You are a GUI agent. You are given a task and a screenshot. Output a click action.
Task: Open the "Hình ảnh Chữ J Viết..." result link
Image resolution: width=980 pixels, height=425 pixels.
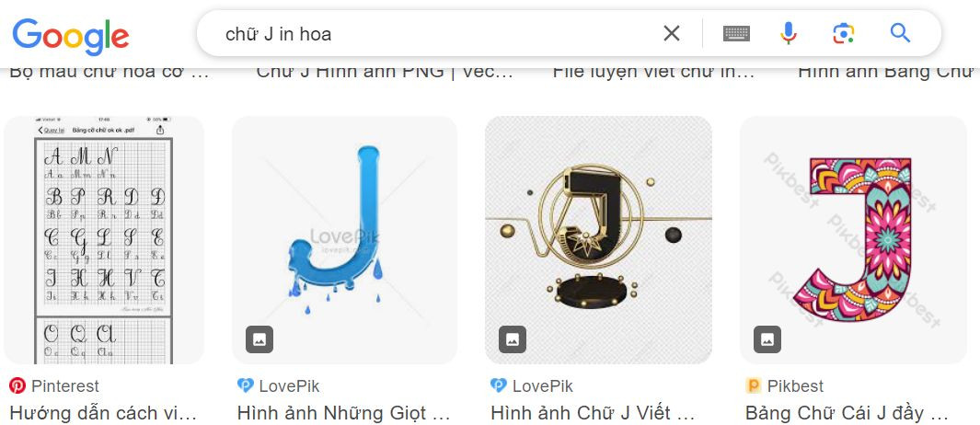pos(594,413)
